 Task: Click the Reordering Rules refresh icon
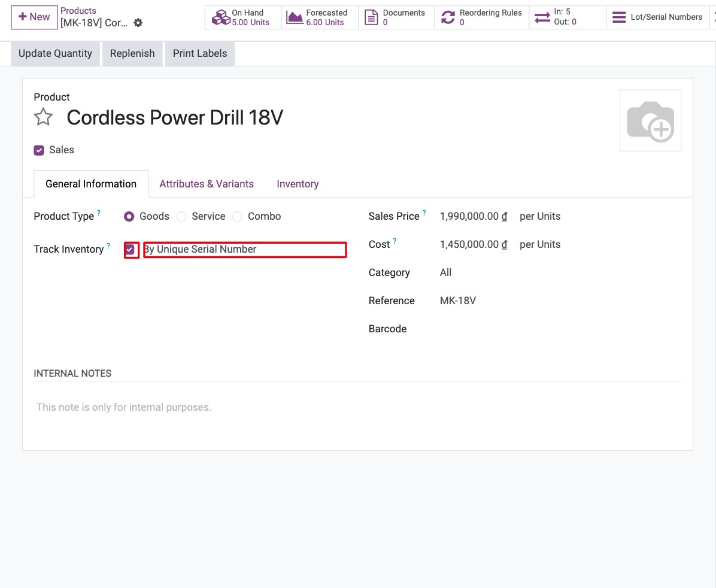448,17
